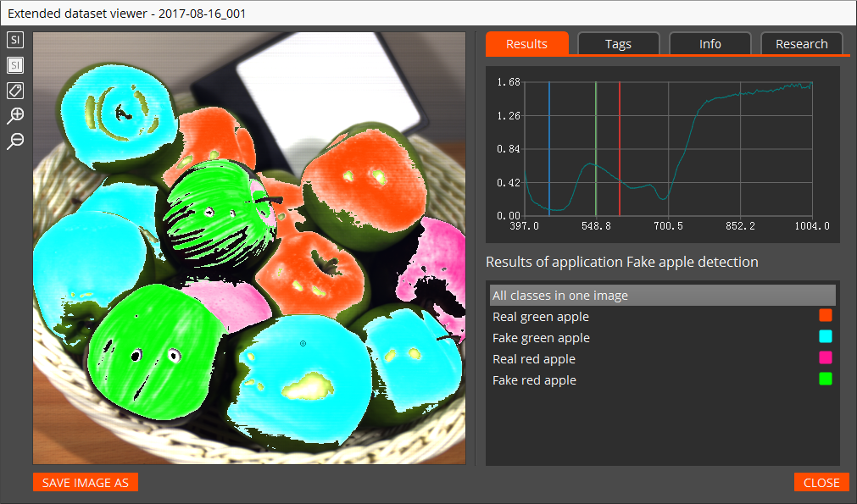Zoom in with the magnifier plus icon
Screen dimensions: 857x504
[x=15, y=116]
